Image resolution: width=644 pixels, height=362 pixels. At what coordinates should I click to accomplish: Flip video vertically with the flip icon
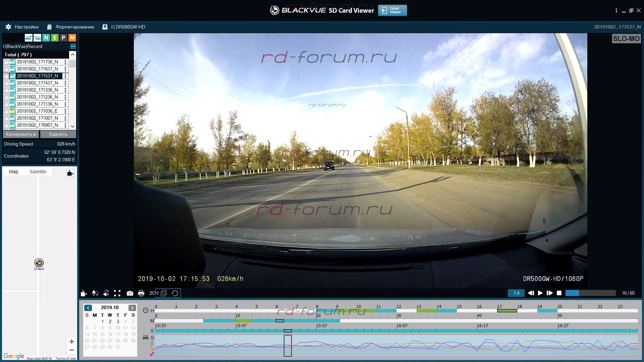tap(95, 293)
